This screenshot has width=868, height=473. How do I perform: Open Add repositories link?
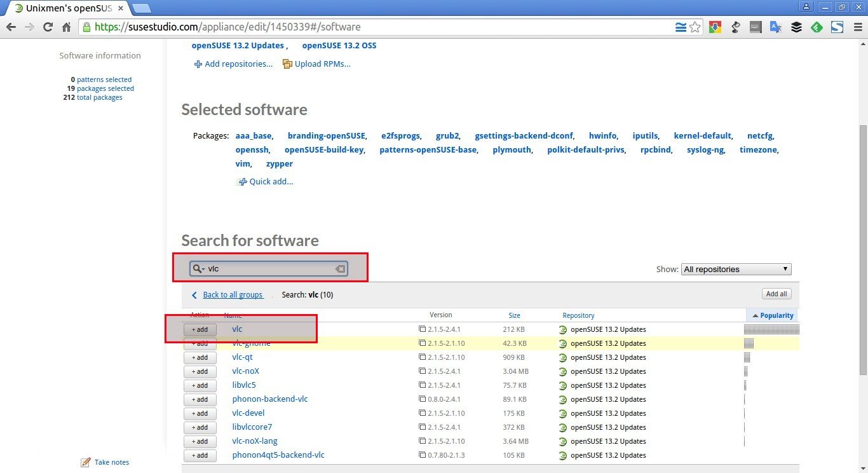(x=233, y=64)
